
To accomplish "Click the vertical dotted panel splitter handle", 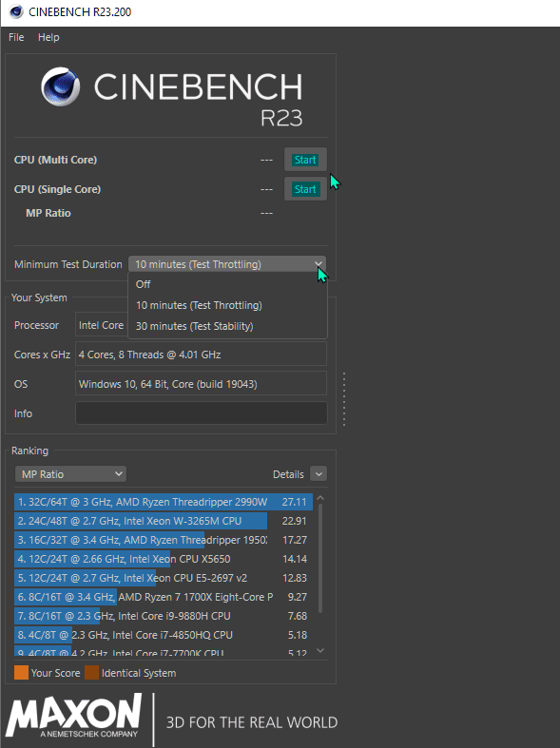I will [344, 399].
